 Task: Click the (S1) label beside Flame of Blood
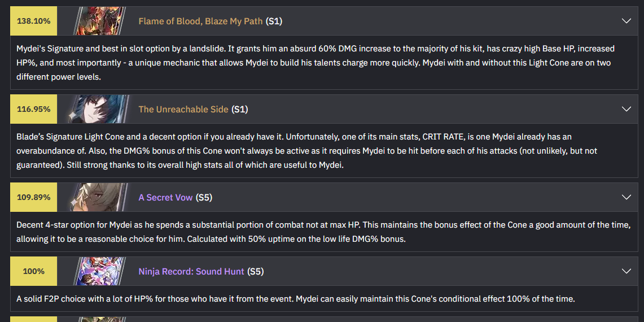click(274, 21)
